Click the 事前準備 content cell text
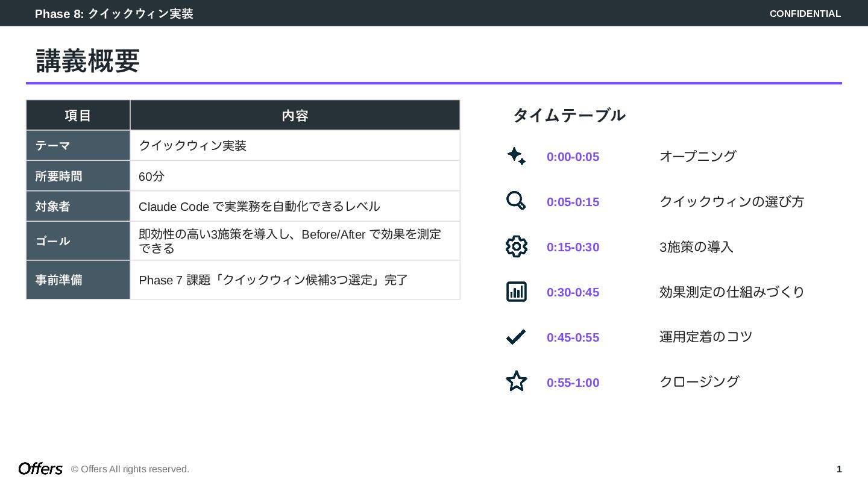 (273, 280)
